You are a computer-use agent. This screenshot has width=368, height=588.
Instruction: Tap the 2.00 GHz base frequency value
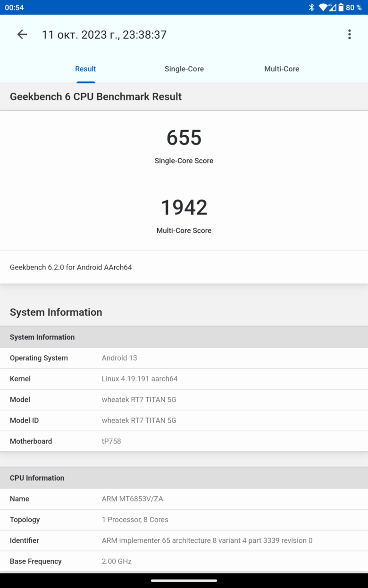click(x=117, y=561)
